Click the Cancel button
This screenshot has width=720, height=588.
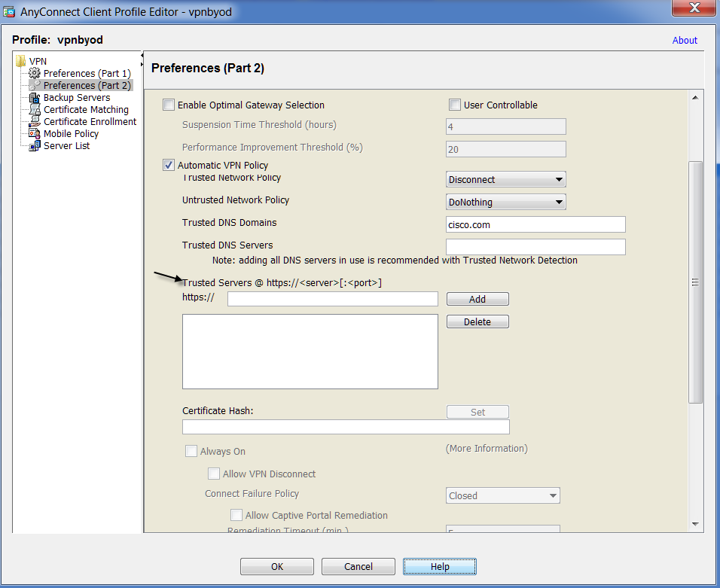(358, 566)
